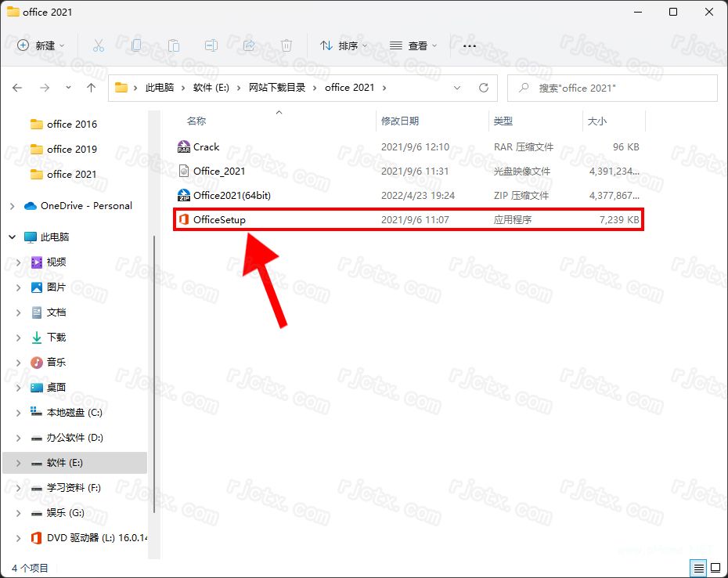Open the 排序 sort options dropdown
The width and height of the screenshot is (728, 578).
(x=344, y=46)
